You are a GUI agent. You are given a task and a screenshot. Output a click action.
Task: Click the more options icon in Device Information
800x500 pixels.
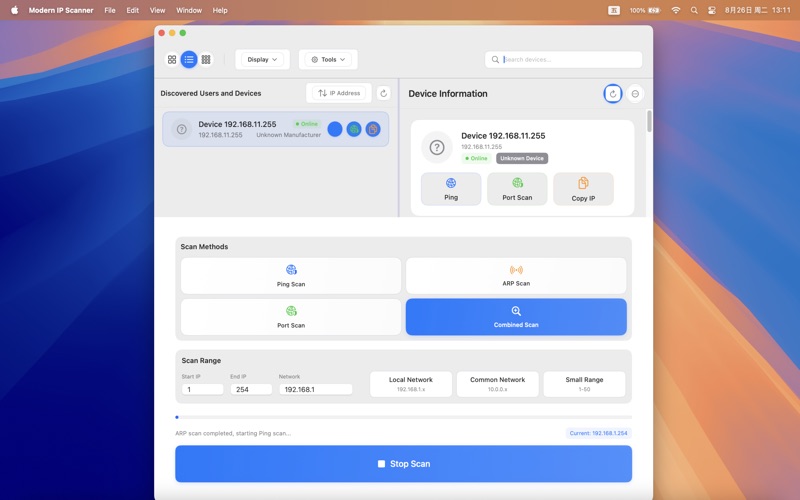pos(635,94)
